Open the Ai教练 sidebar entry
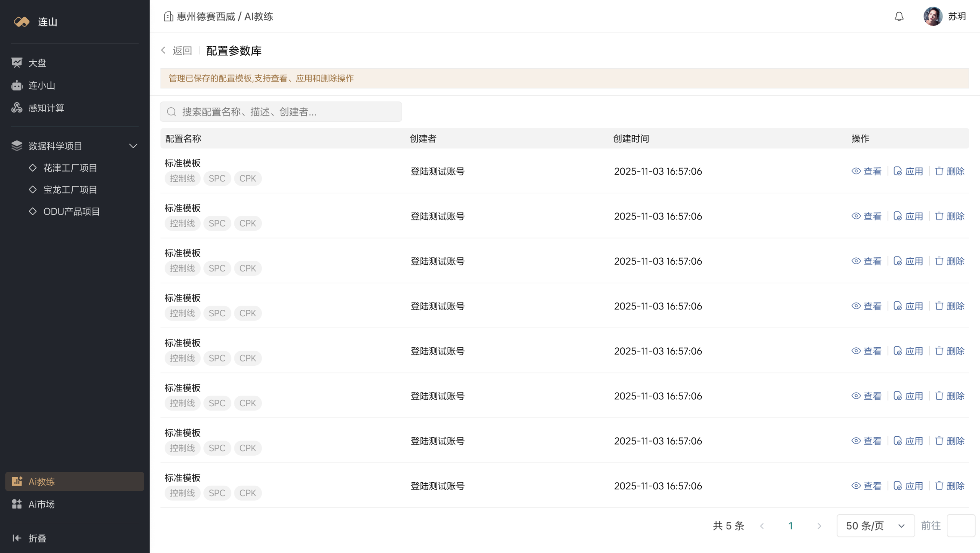The height and width of the screenshot is (553, 980). (x=75, y=481)
